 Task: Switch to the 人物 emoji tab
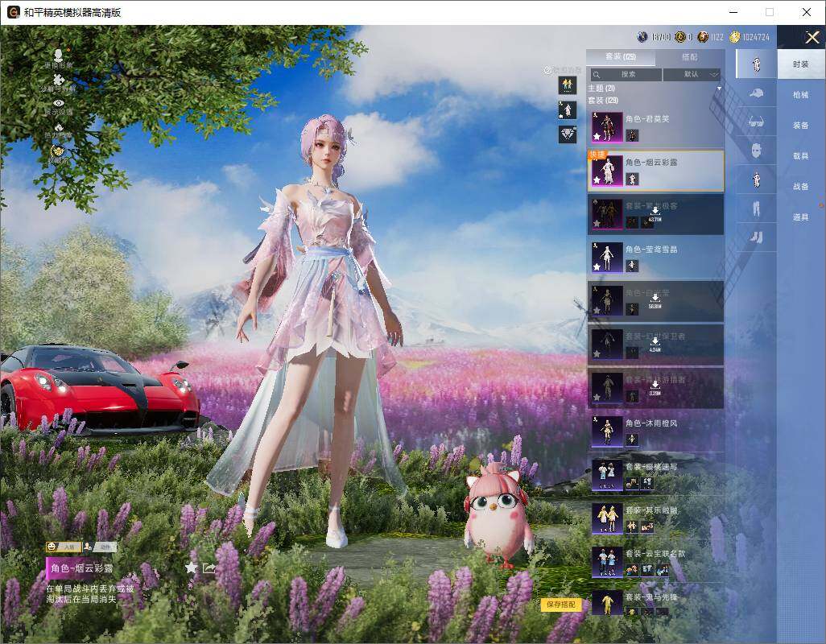tap(64, 547)
